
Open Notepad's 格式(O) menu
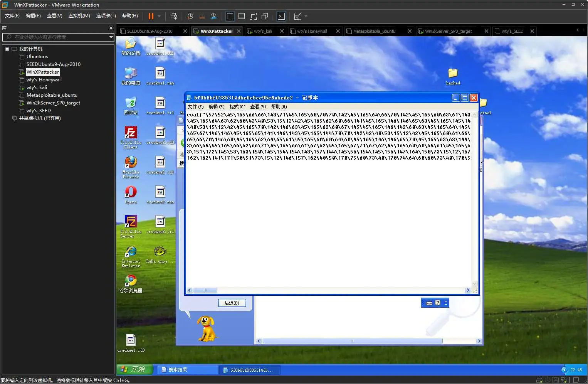(x=237, y=107)
